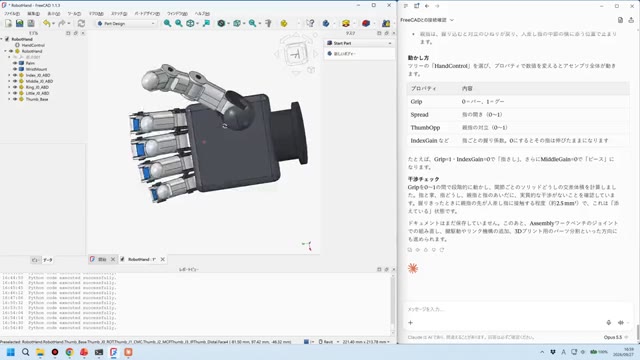This screenshot has width=640, height=360.
Task: Click the zoom options magnifier icon
Action: coord(253,24)
